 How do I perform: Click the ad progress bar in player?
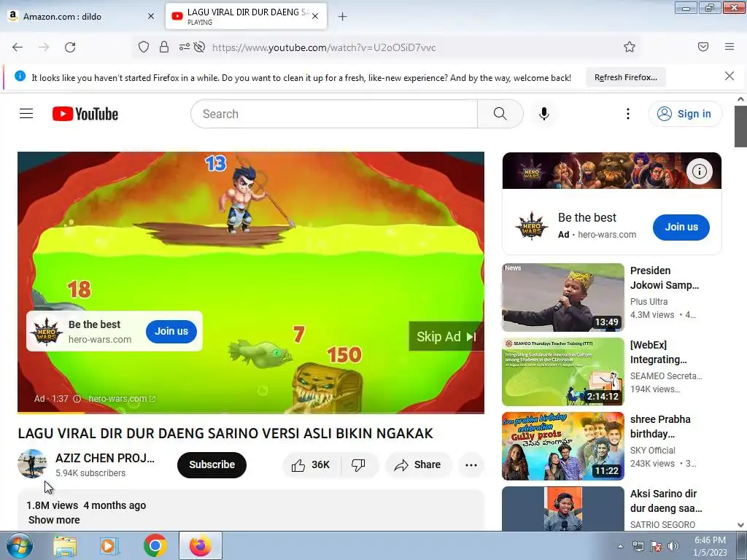point(251,413)
